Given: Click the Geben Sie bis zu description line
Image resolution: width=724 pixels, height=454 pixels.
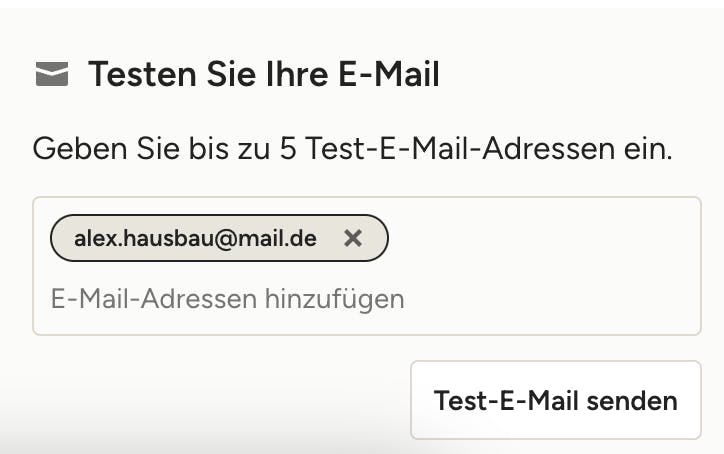Looking at the screenshot, I should click(352, 150).
